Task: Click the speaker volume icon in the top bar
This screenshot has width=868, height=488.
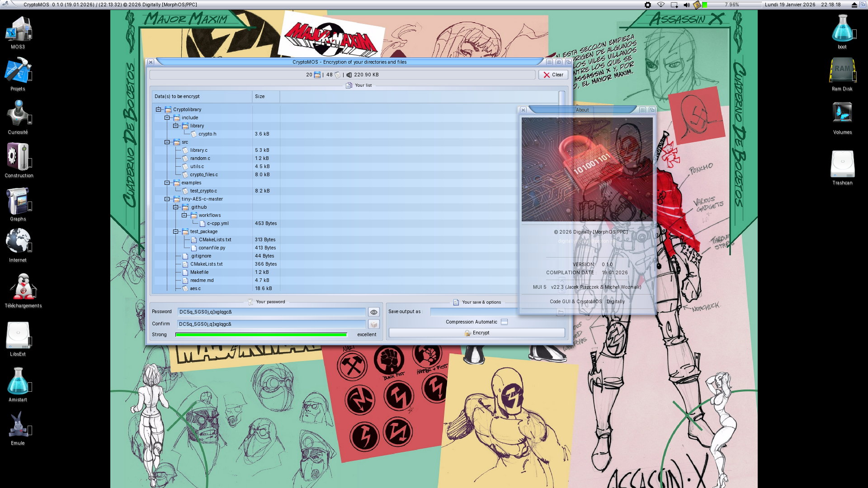Action: click(686, 5)
